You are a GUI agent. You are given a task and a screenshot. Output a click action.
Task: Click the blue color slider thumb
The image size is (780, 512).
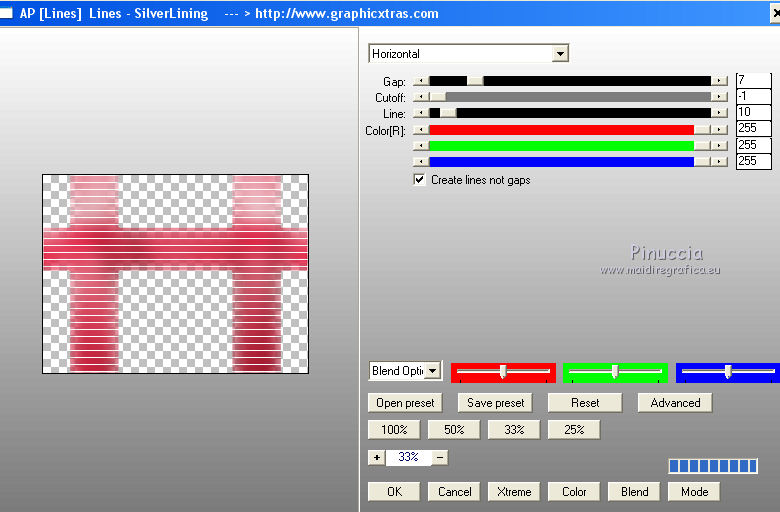702,162
